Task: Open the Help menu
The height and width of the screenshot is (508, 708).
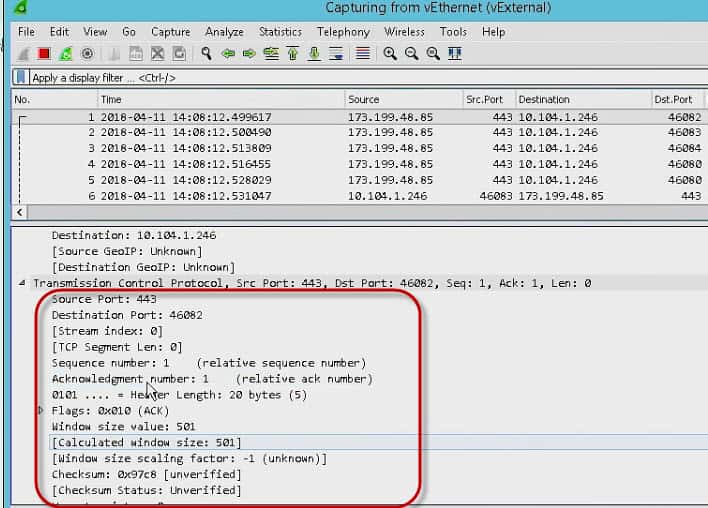Action: click(x=493, y=32)
